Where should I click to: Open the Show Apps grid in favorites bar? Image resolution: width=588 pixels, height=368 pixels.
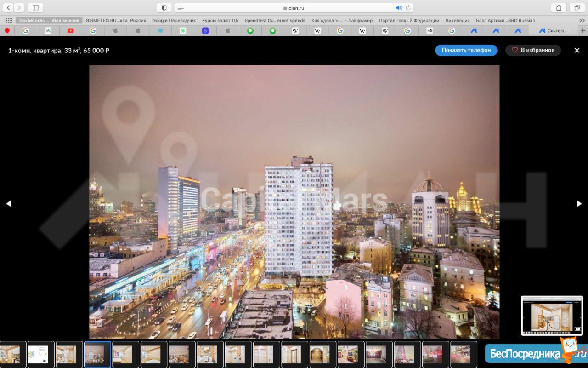9,21
